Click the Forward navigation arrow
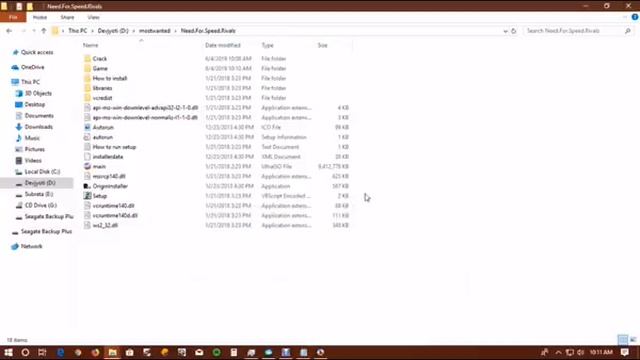Screen dimensions: 640x360 point(23,31)
